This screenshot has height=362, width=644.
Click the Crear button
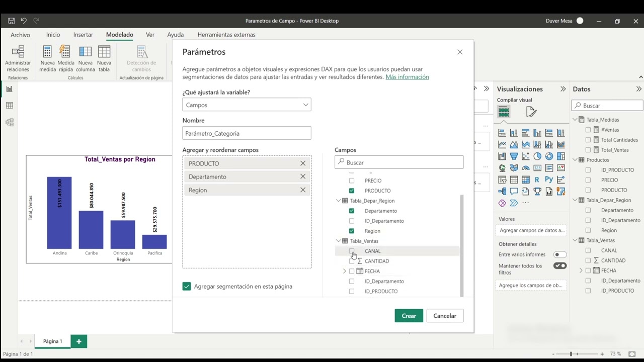pyautogui.click(x=409, y=316)
